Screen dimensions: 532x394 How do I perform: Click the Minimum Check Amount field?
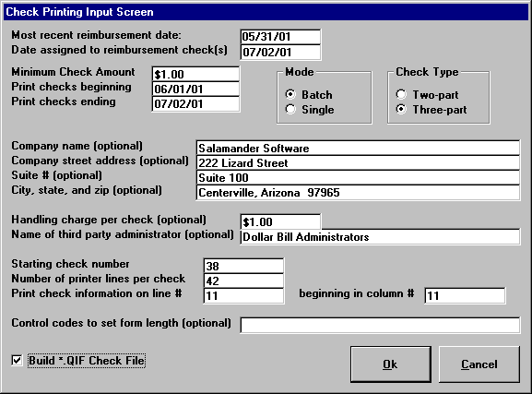(195, 74)
